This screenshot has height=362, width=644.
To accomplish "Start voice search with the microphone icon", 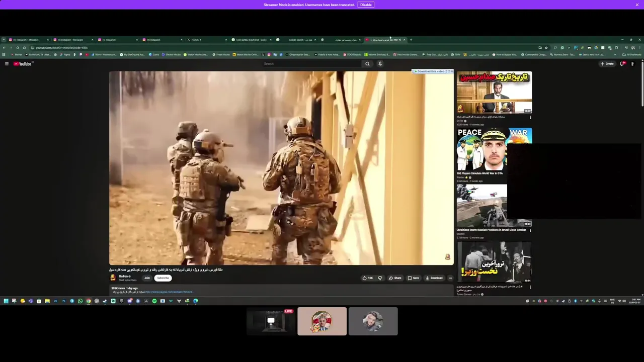I will pos(380,64).
